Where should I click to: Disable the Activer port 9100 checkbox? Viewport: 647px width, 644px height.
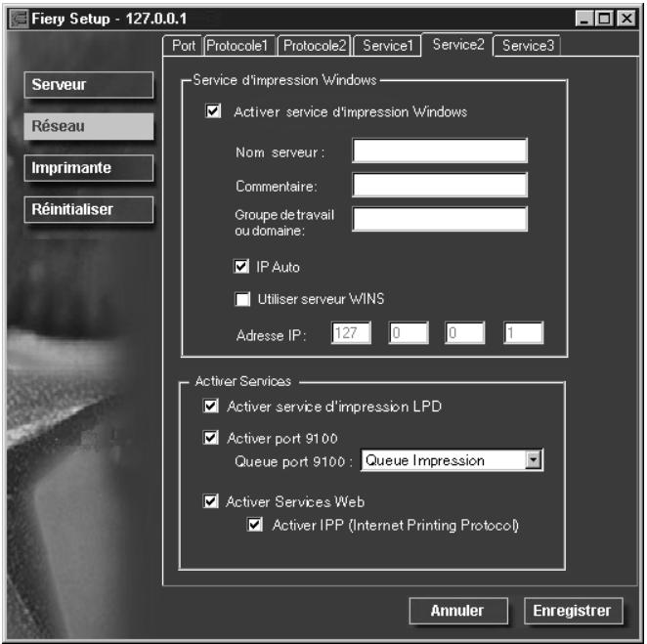coord(211,438)
